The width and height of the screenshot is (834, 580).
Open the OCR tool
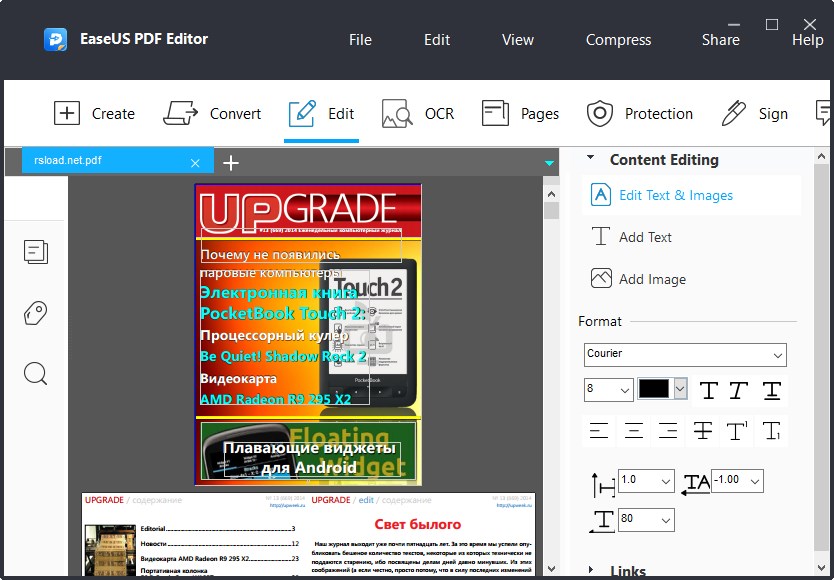[418, 113]
